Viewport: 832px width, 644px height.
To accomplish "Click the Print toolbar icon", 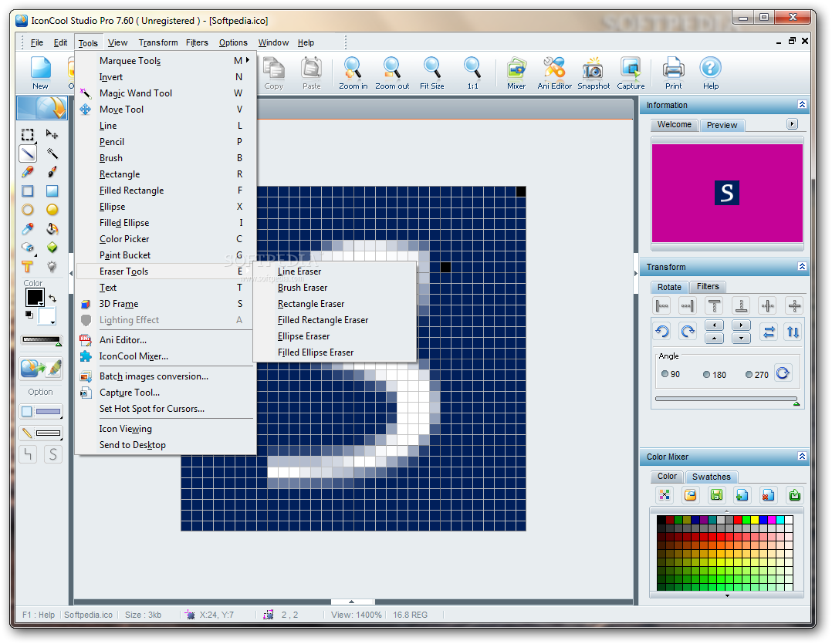I will [x=673, y=73].
